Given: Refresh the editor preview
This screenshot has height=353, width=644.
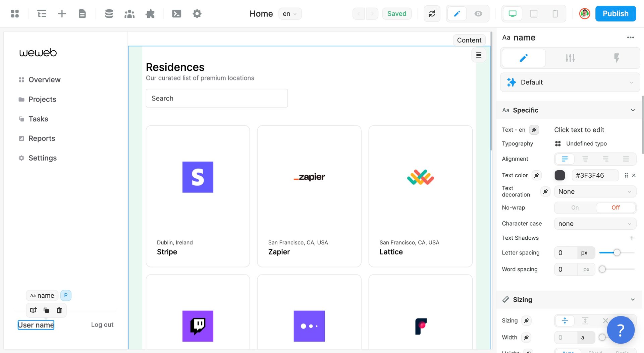Looking at the screenshot, I should [432, 14].
